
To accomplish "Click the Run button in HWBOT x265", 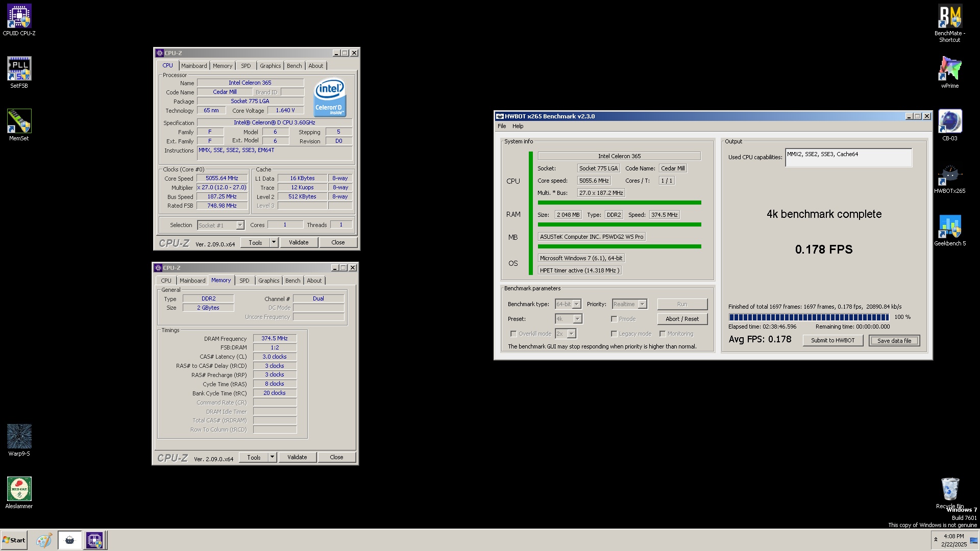I will pyautogui.click(x=682, y=304).
